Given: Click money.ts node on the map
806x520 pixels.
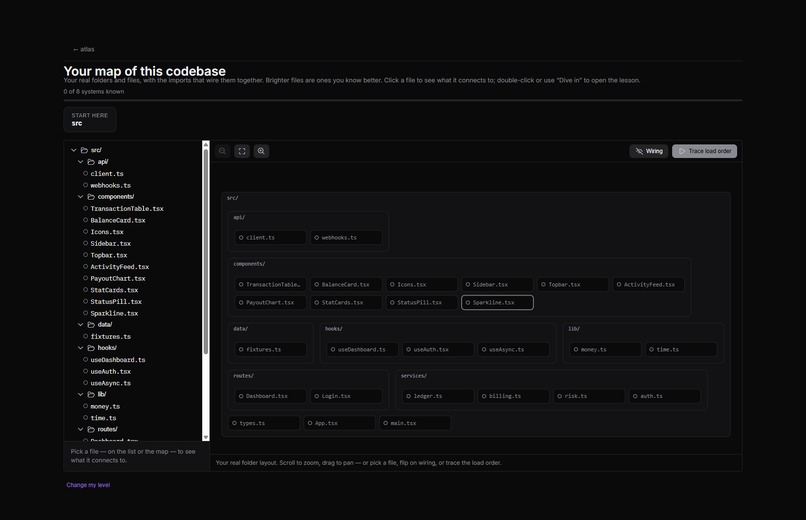Looking at the screenshot, I should click(605, 349).
